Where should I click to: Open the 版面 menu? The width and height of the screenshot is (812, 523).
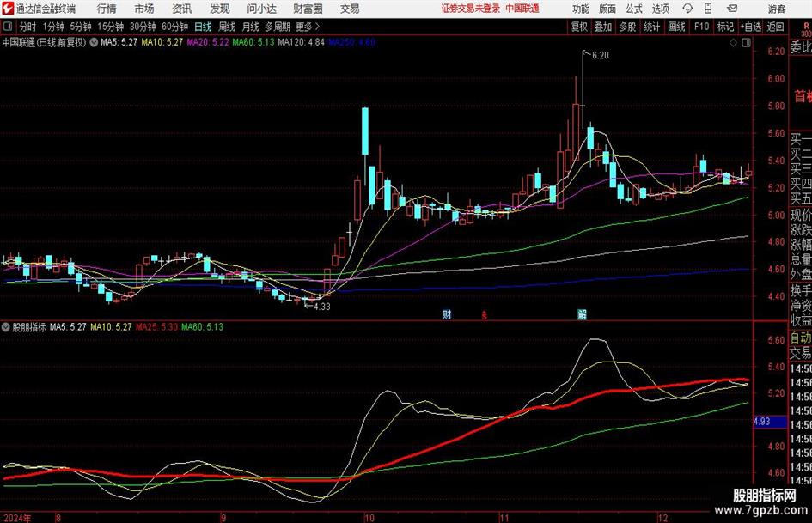[x=607, y=9]
